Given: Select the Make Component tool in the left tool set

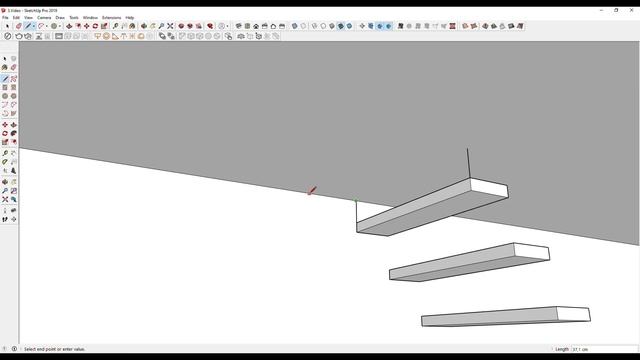Looking at the screenshot, I should pyautogui.click(x=13, y=59).
